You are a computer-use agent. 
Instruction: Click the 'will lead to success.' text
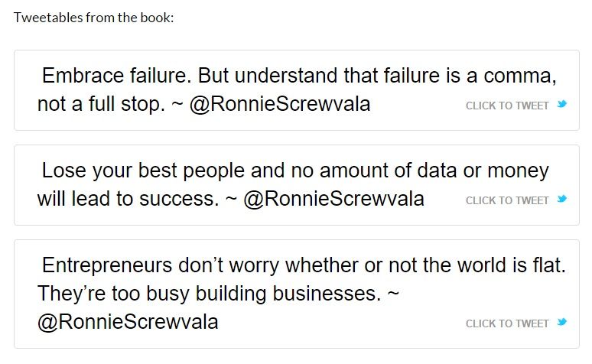(128, 199)
